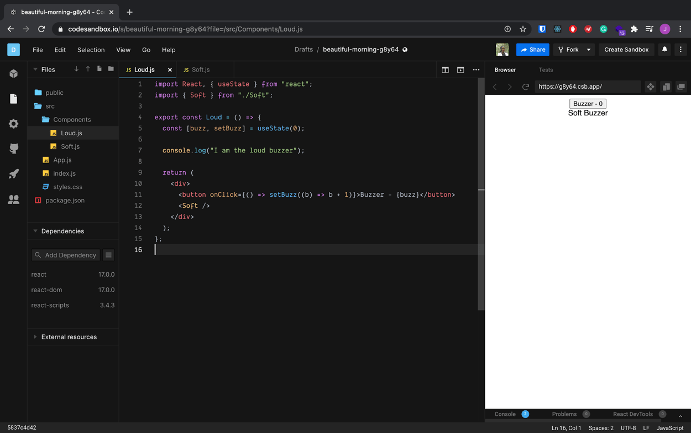Open the Edit menu
The width and height of the screenshot is (692, 434).
[60, 50]
